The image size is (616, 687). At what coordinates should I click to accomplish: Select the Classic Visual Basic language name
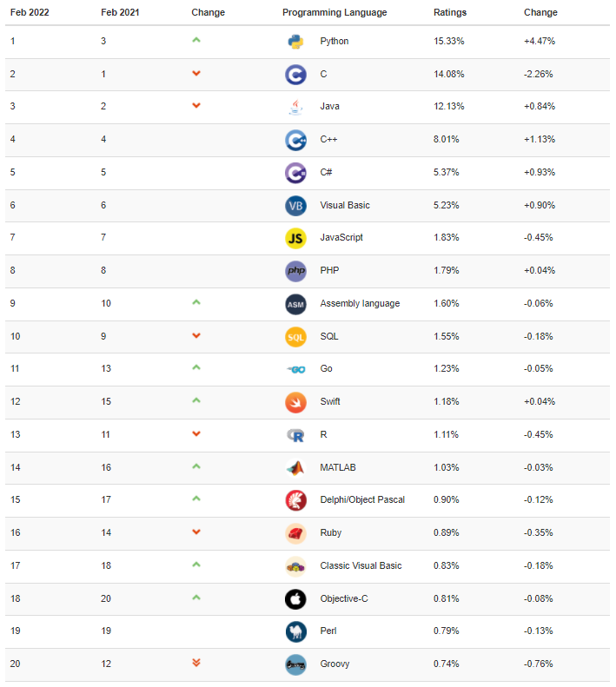361,565
